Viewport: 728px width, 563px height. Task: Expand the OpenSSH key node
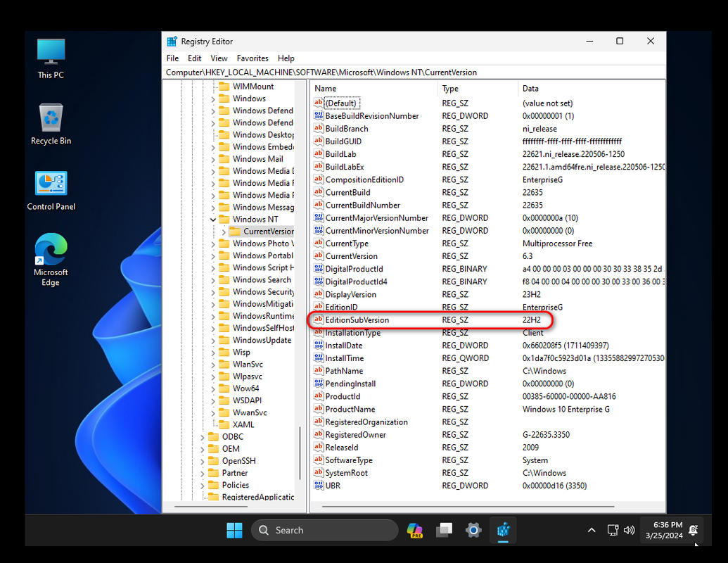coord(203,461)
